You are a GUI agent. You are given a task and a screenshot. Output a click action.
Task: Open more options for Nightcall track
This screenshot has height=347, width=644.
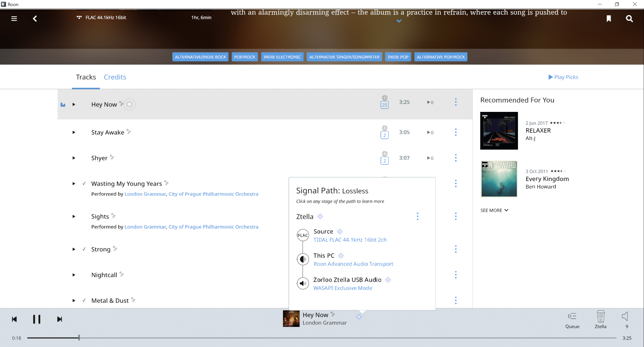(x=456, y=275)
